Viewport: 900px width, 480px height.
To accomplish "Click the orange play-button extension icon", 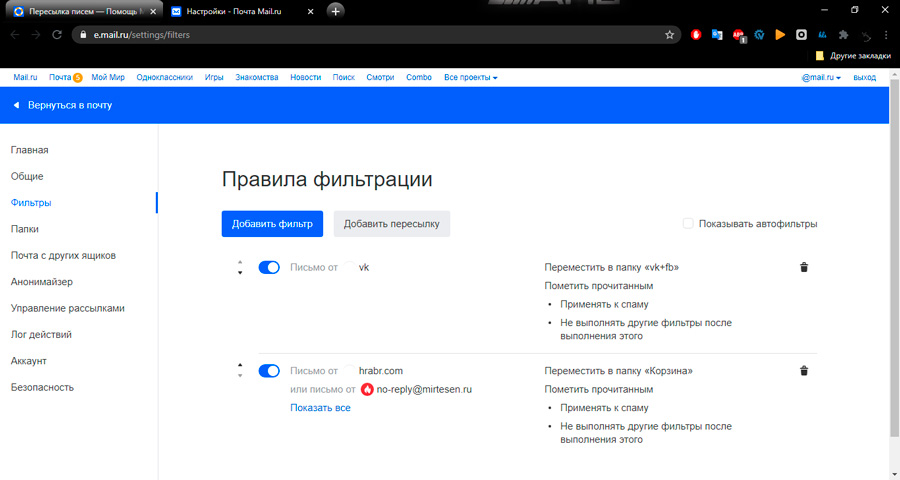I will pyautogui.click(x=781, y=34).
